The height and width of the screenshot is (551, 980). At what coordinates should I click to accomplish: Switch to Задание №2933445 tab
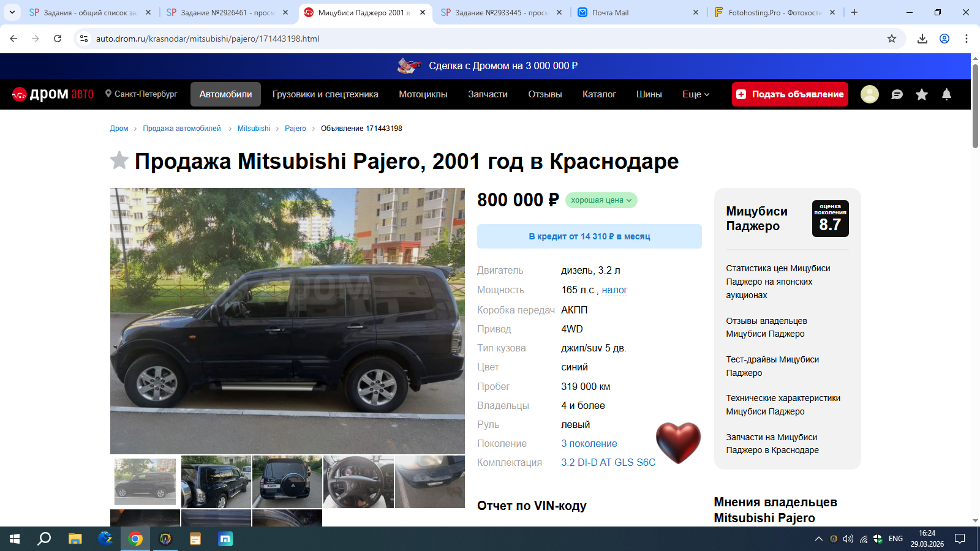[x=501, y=12]
